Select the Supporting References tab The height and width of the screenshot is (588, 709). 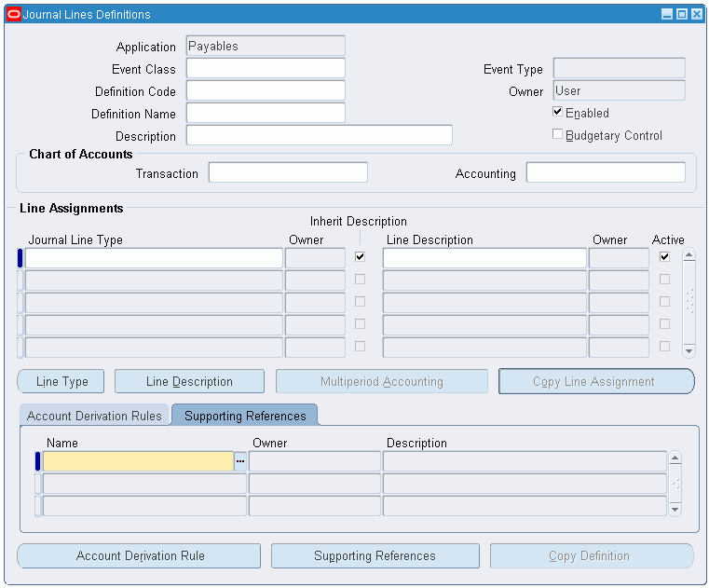245,416
